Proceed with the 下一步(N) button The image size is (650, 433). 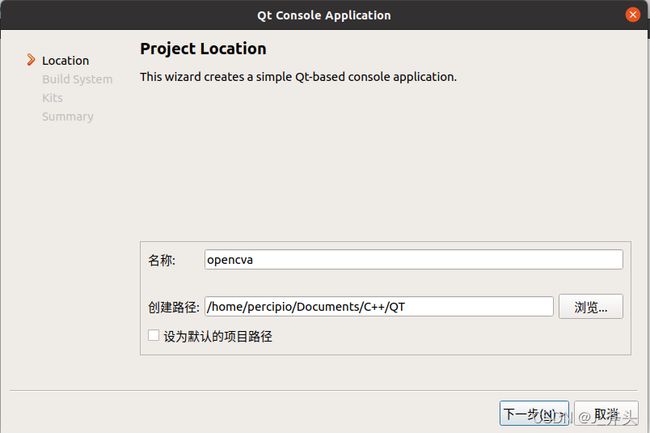coord(534,414)
